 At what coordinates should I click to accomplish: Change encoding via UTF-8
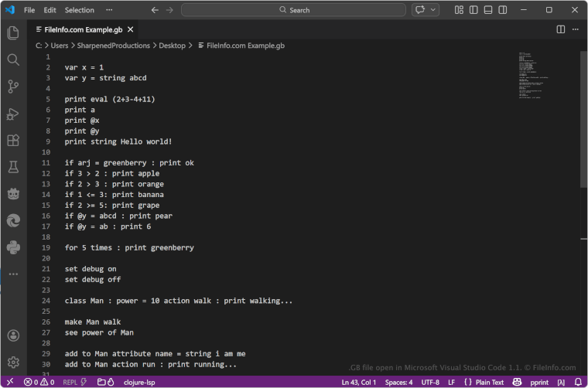pyautogui.click(x=430, y=382)
